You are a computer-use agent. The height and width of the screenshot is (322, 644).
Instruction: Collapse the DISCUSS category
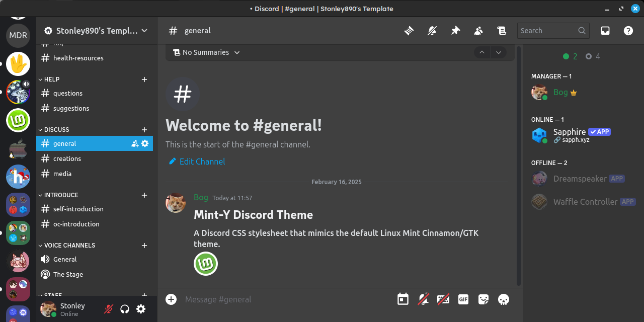point(56,129)
